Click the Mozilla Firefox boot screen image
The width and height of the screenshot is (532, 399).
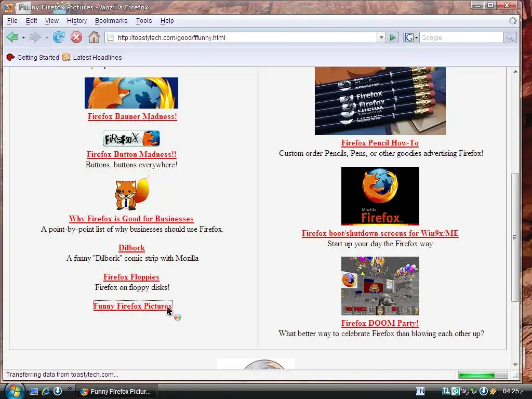pos(380,196)
